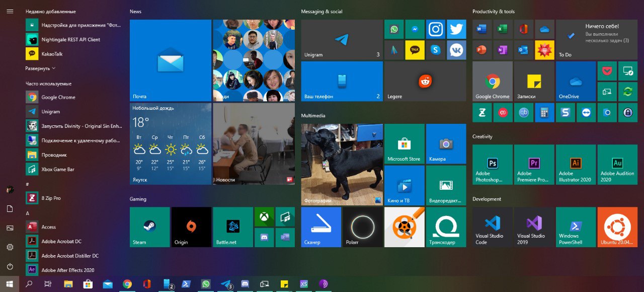Open the Сканер tile
This screenshot has height=292, width=644.
coord(321,227)
